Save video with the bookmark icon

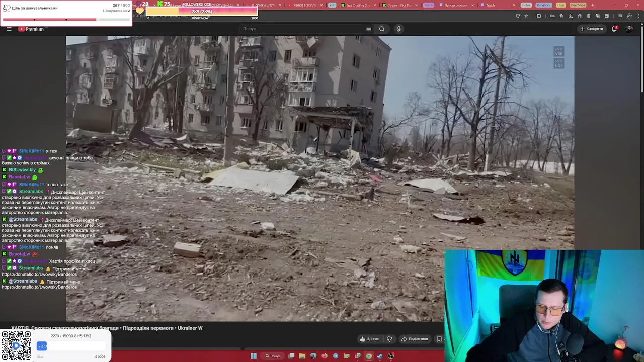pyautogui.click(x=439, y=339)
